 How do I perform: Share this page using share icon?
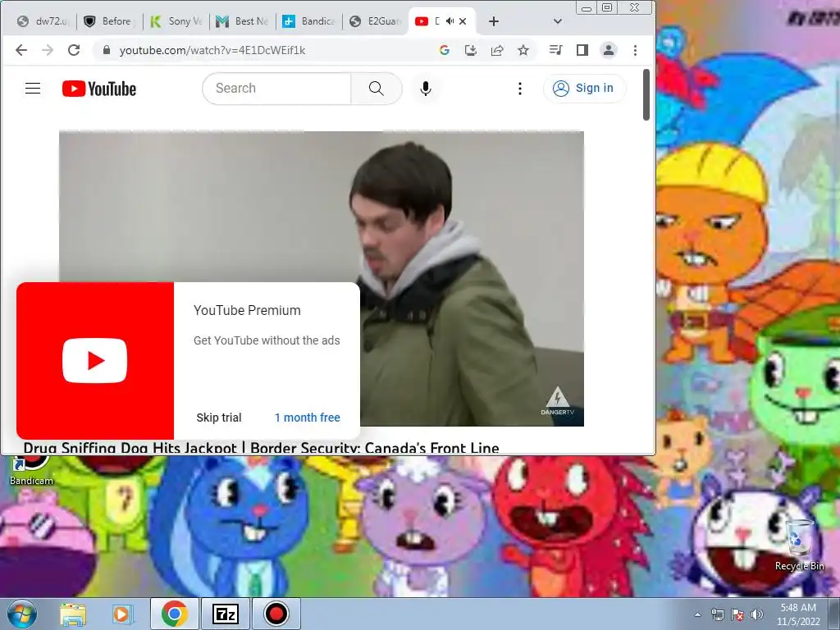coord(497,50)
